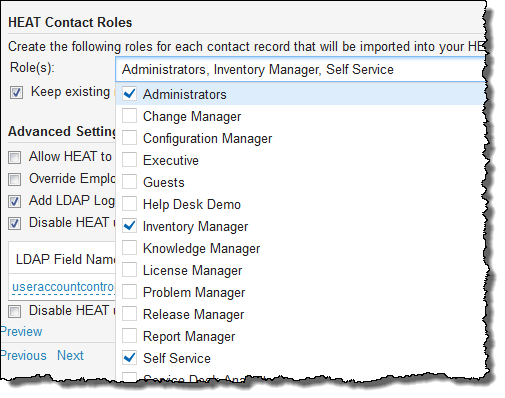Tick the License Manager checkbox
505x398 pixels.
pyautogui.click(x=129, y=270)
